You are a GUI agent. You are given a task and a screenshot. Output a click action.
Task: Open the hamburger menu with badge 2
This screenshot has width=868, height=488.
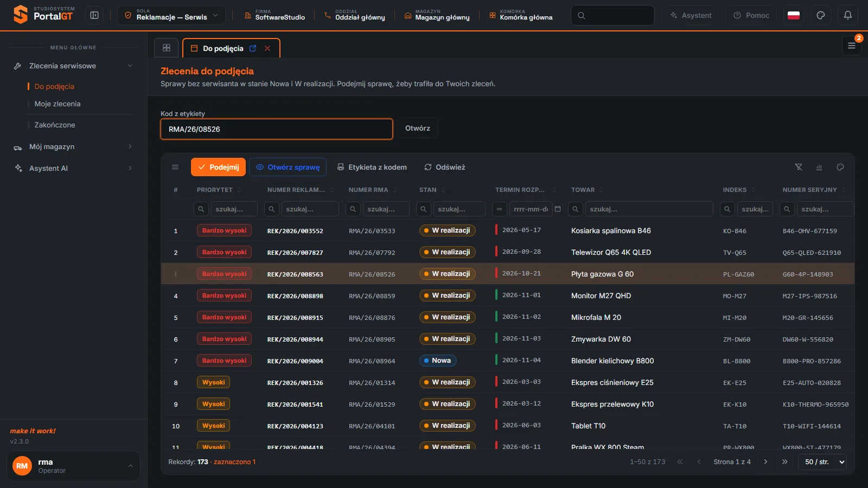click(x=852, y=46)
